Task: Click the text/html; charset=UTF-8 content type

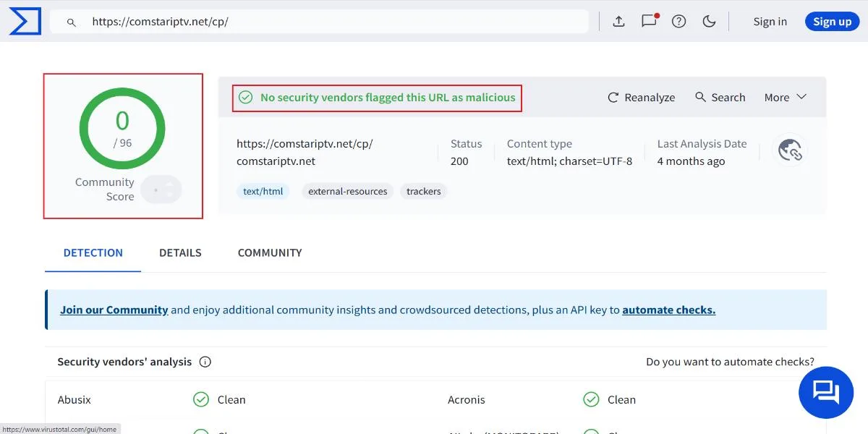Action: [570, 161]
